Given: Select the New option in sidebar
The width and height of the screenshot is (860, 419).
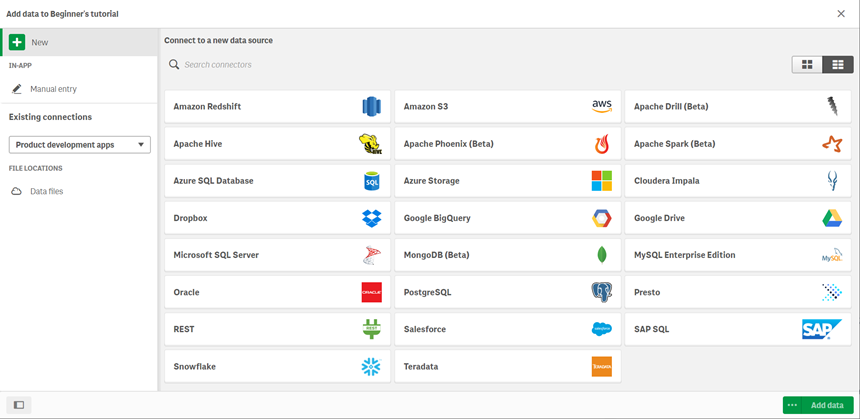Looking at the screenshot, I should (x=40, y=43).
